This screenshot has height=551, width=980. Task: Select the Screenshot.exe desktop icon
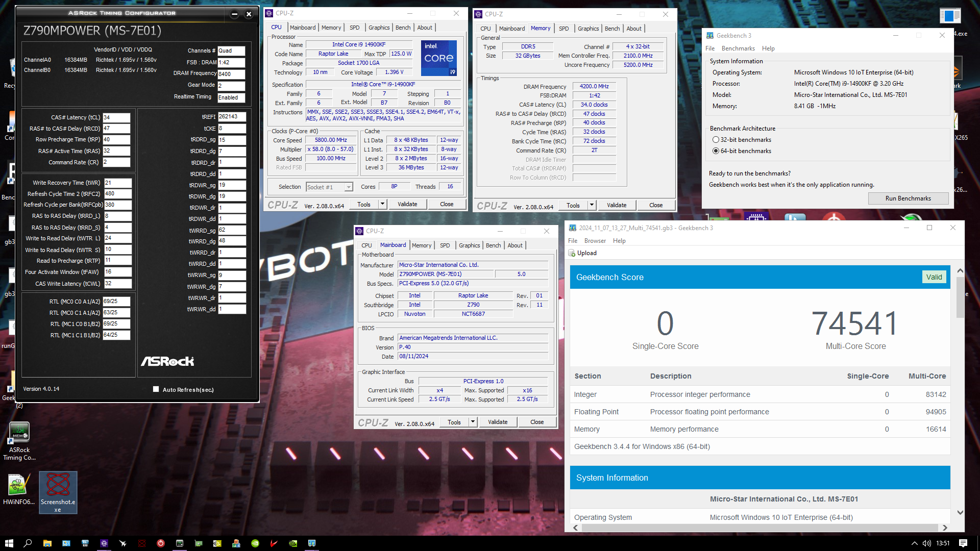pyautogui.click(x=58, y=492)
